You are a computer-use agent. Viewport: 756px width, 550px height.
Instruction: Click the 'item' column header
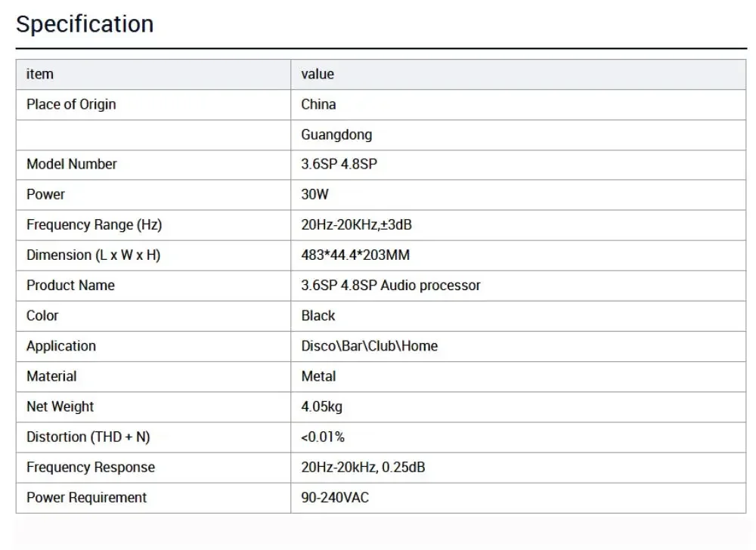point(40,74)
